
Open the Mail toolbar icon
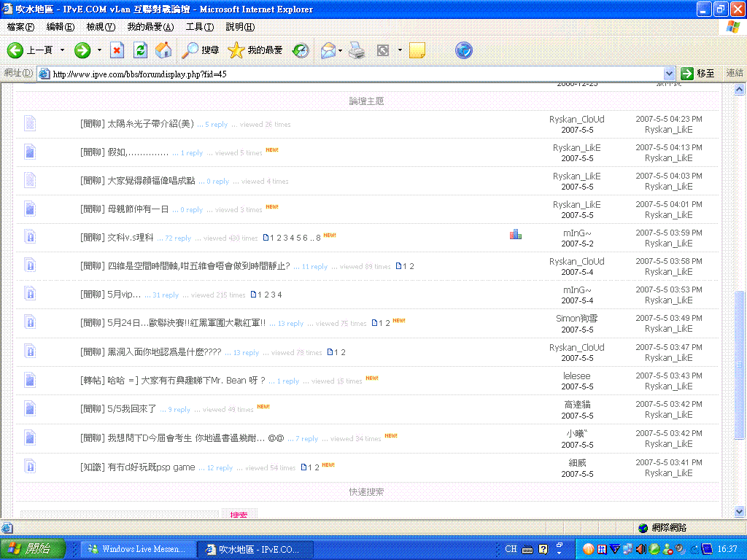tap(328, 50)
